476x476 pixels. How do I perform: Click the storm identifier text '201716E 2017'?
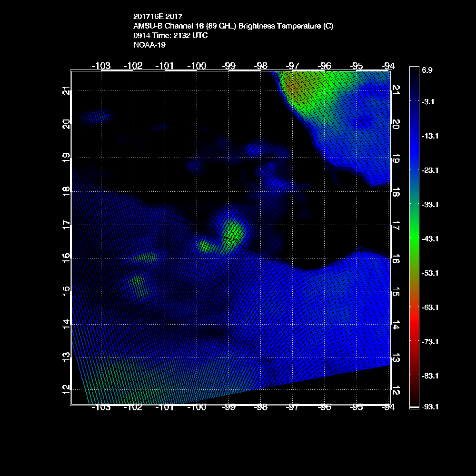click(x=158, y=16)
